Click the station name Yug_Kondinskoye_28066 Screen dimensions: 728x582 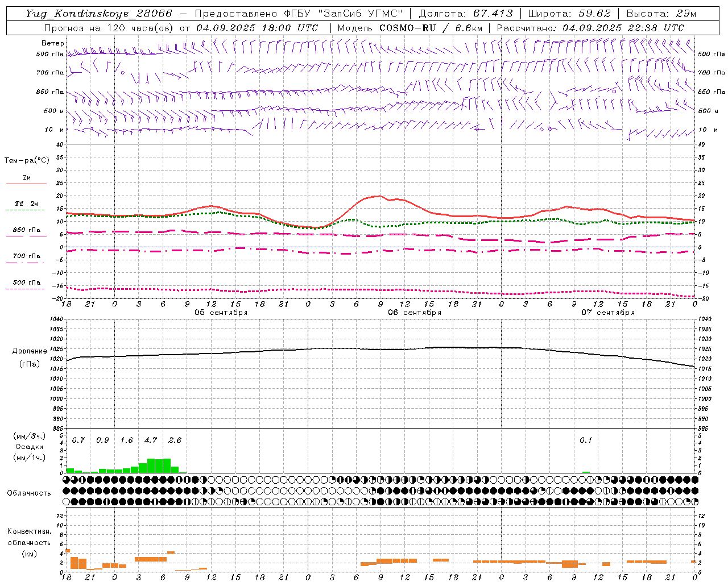tap(98, 14)
